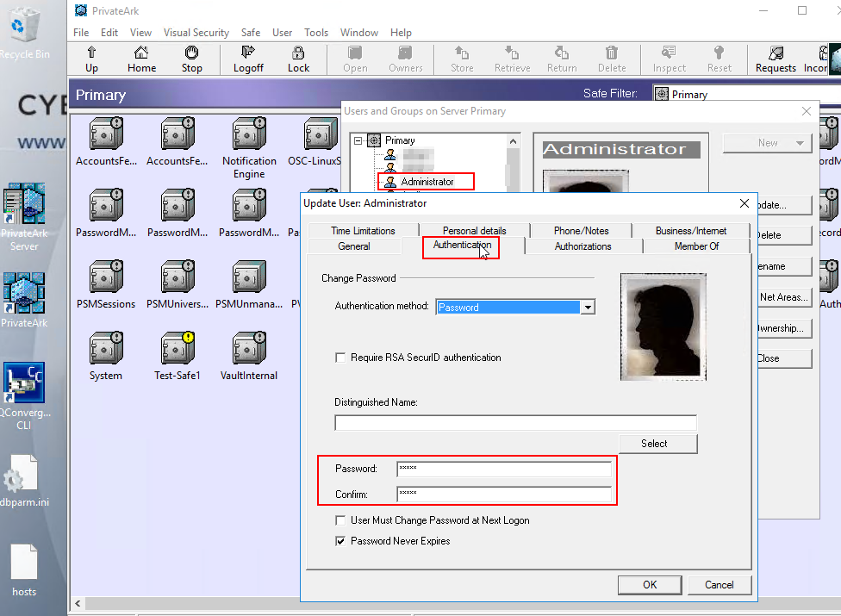Click the Confirm password field
This screenshot has width=841, height=616.
pos(504,495)
